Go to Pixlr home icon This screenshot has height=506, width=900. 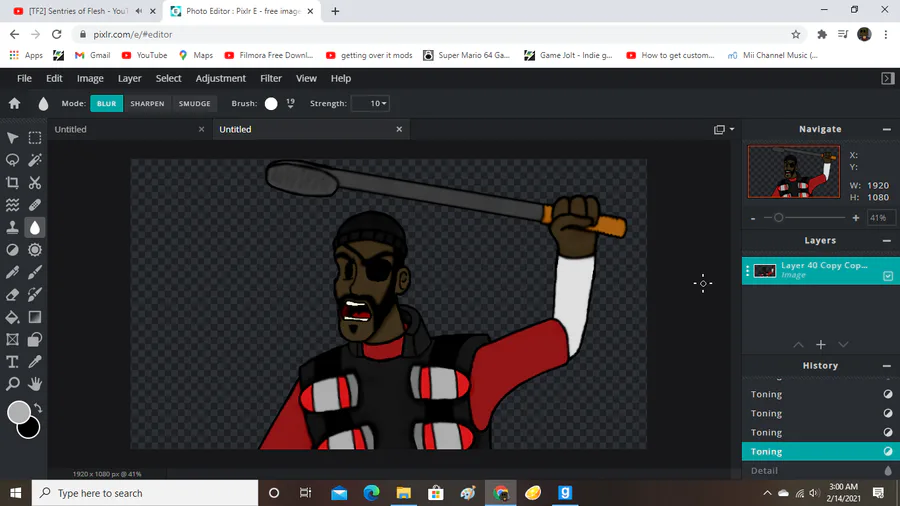tap(14, 103)
